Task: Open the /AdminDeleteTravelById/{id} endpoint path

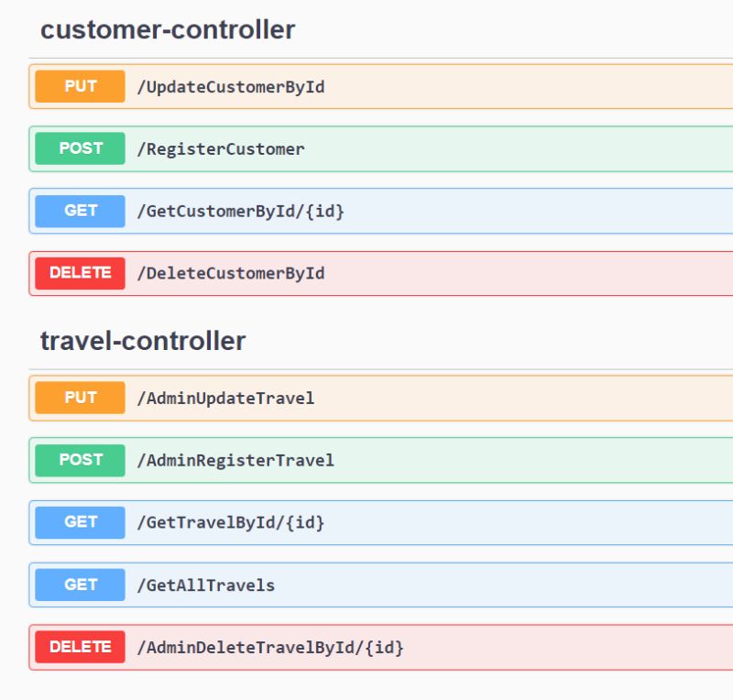Action: pos(269,647)
